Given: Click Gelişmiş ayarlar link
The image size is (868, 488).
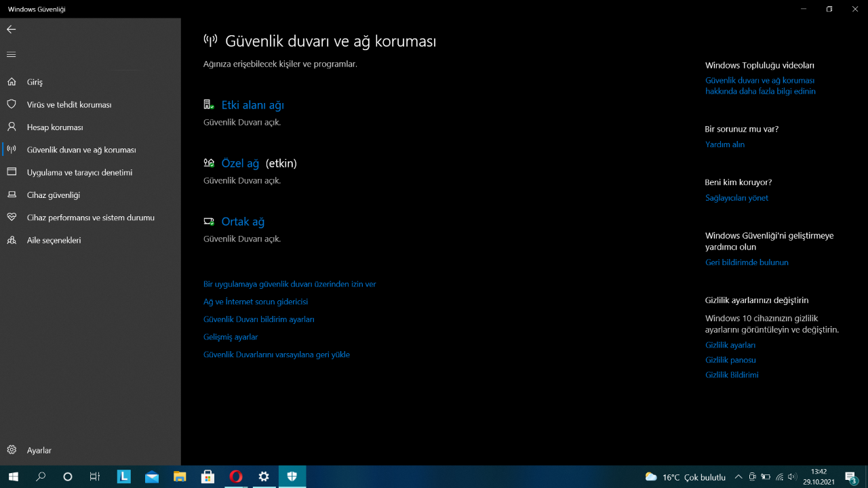Looking at the screenshot, I should coord(231,337).
